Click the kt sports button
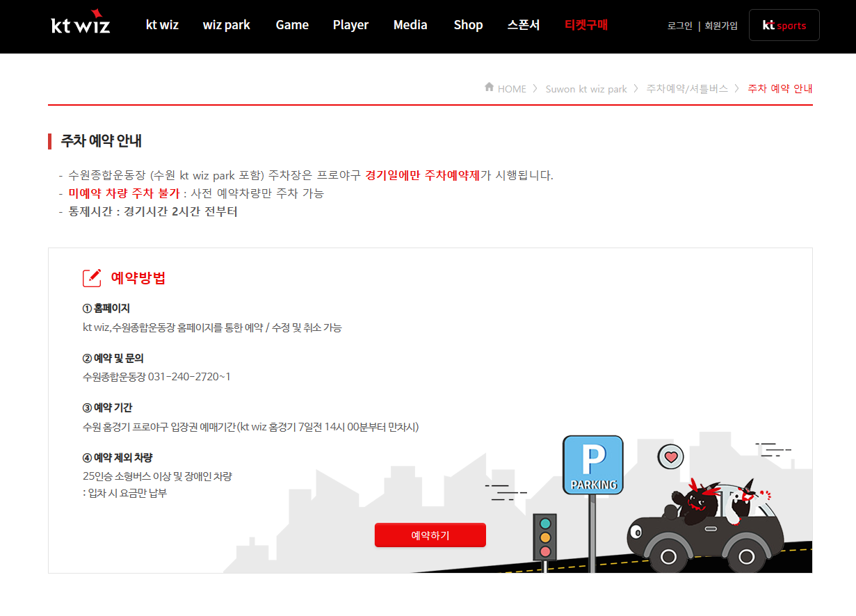 pos(784,25)
